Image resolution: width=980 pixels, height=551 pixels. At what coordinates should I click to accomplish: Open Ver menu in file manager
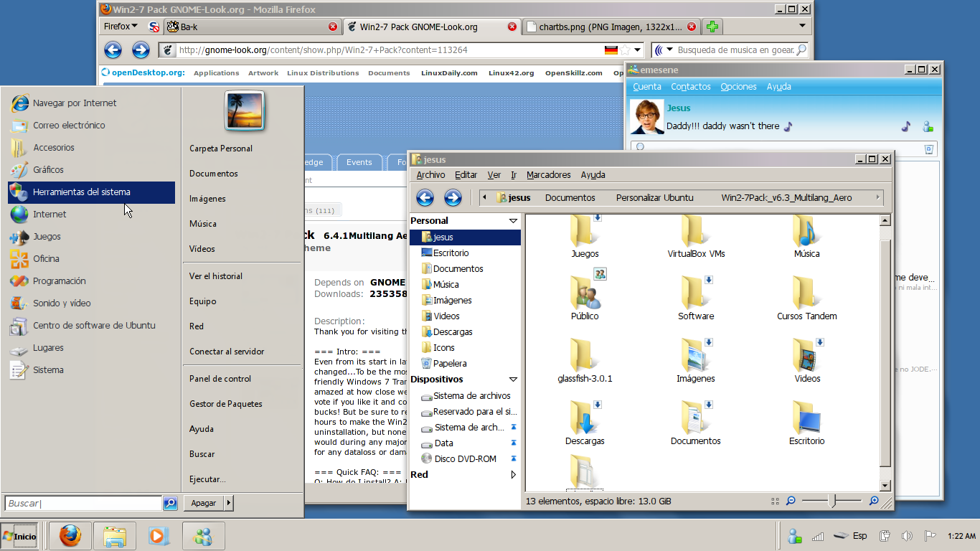pyautogui.click(x=494, y=175)
